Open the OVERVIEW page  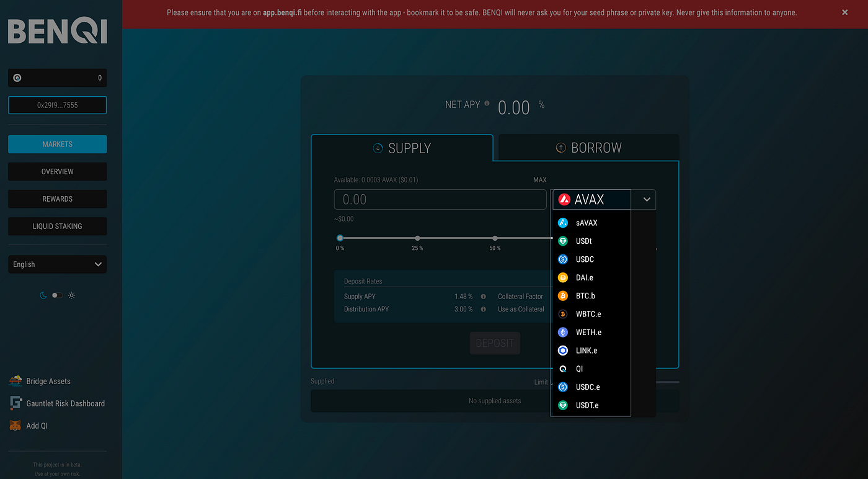click(x=57, y=171)
